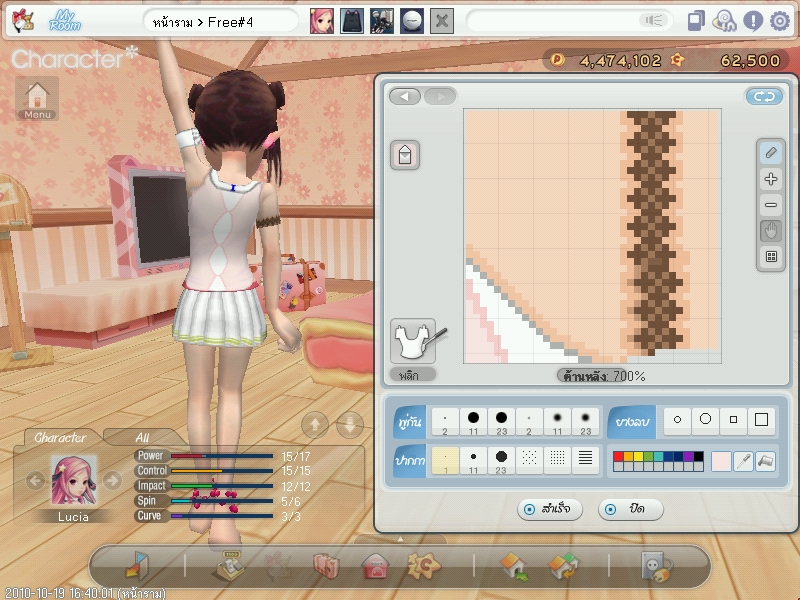Open the wardrobe closet icon
Screen dimensions: 800x600
tap(327, 566)
